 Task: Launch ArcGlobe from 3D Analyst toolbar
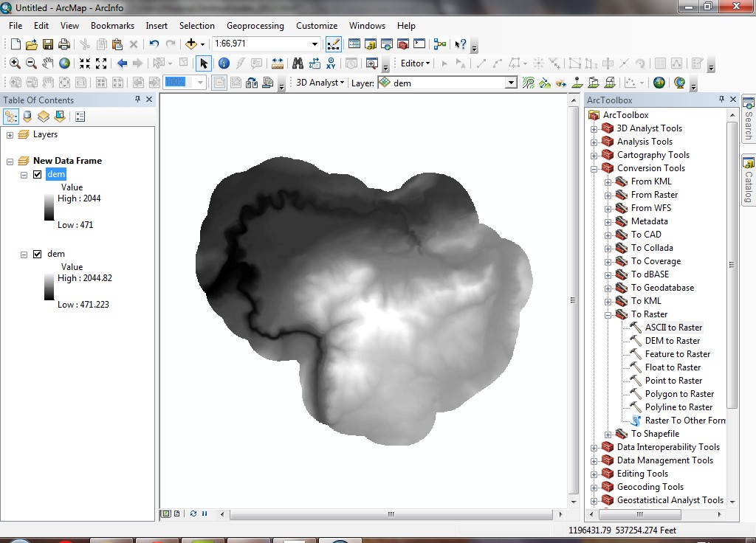click(x=679, y=83)
